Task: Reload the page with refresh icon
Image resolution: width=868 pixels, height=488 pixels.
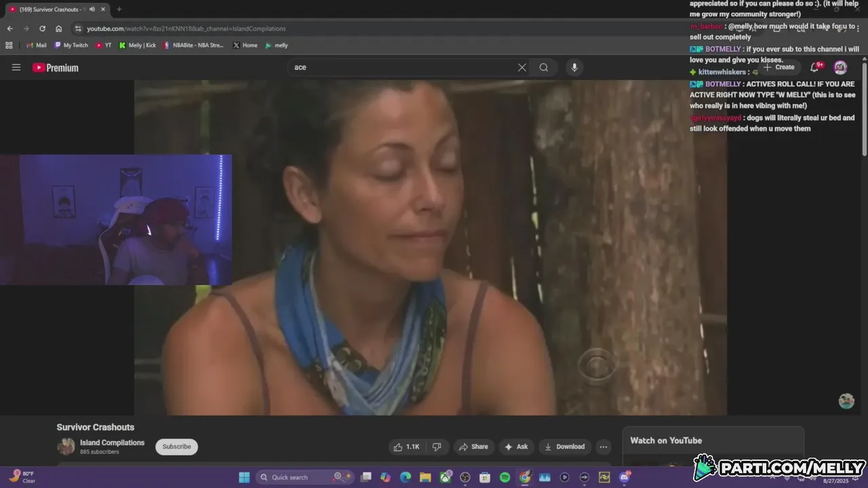Action: point(42,28)
